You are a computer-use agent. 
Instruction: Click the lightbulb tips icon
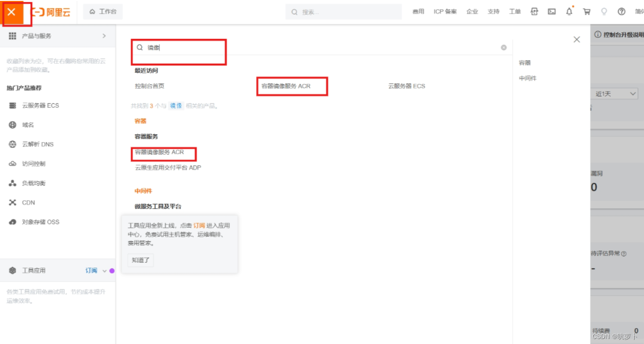tap(604, 11)
